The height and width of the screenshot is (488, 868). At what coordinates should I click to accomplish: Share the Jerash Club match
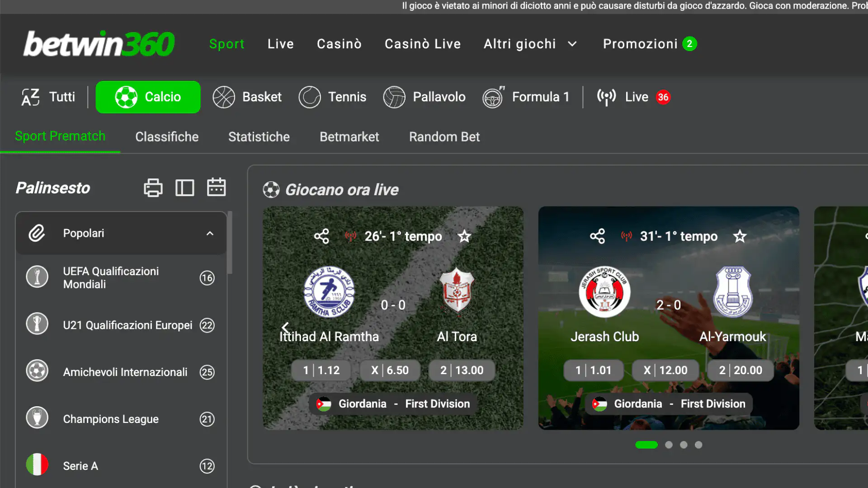click(x=597, y=236)
